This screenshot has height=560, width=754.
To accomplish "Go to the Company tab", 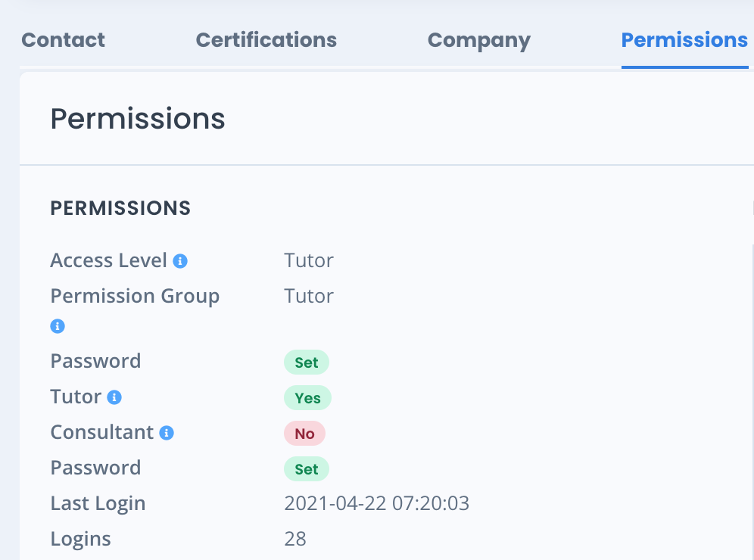I will coord(479,41).
